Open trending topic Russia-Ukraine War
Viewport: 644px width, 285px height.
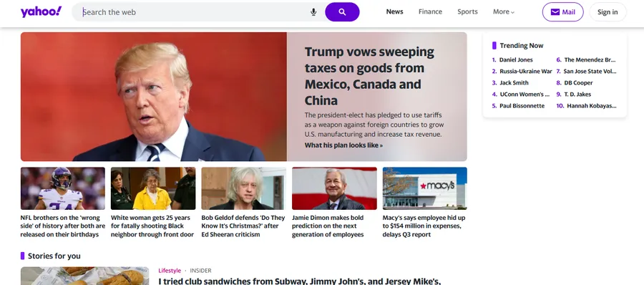525,71
